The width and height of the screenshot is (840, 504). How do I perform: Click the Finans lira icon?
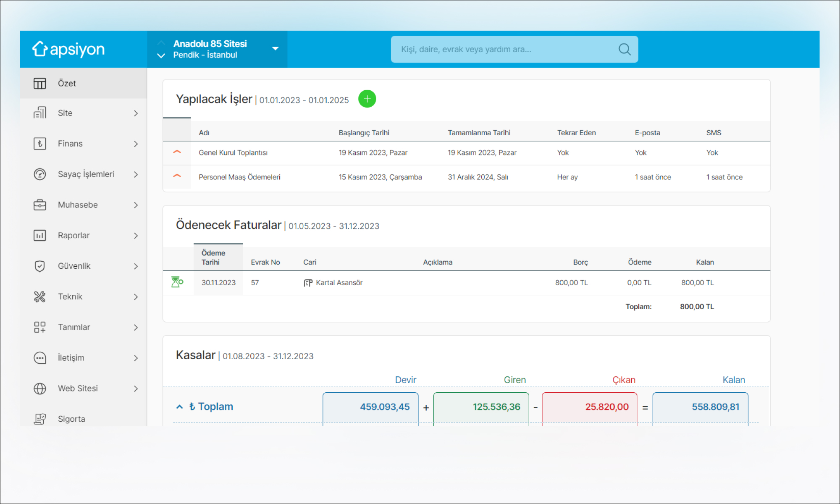[40, 144]
